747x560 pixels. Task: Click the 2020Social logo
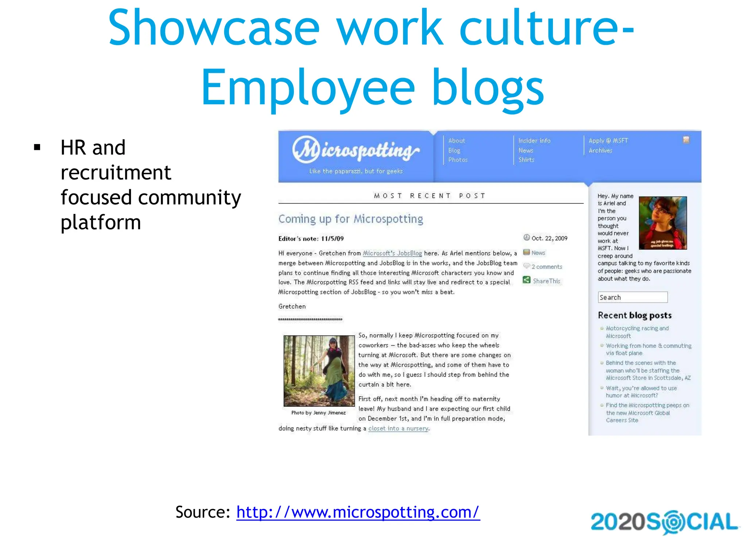(x=665, y=522)
